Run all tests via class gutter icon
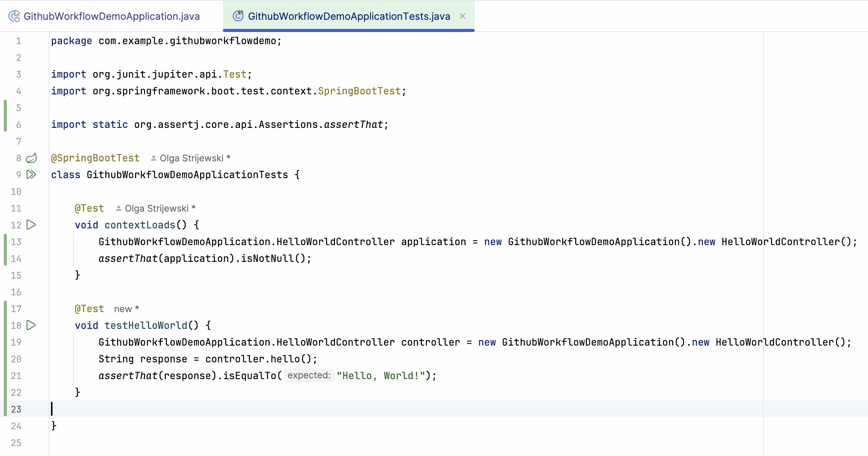 pyautogui.click(x=31, y=175)
